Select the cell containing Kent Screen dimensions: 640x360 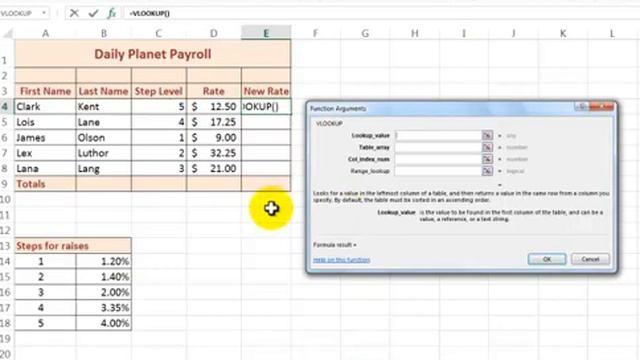click(104, 107)
